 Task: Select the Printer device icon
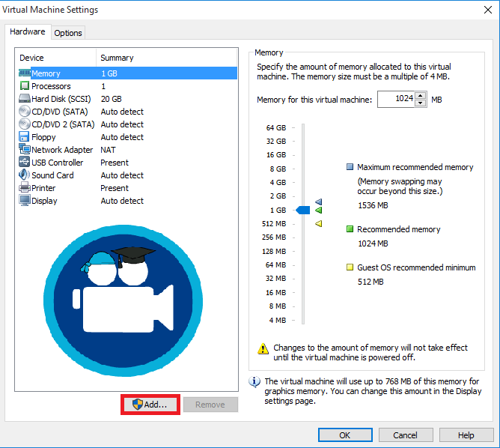pyautogui.click(x=24, y=188)
